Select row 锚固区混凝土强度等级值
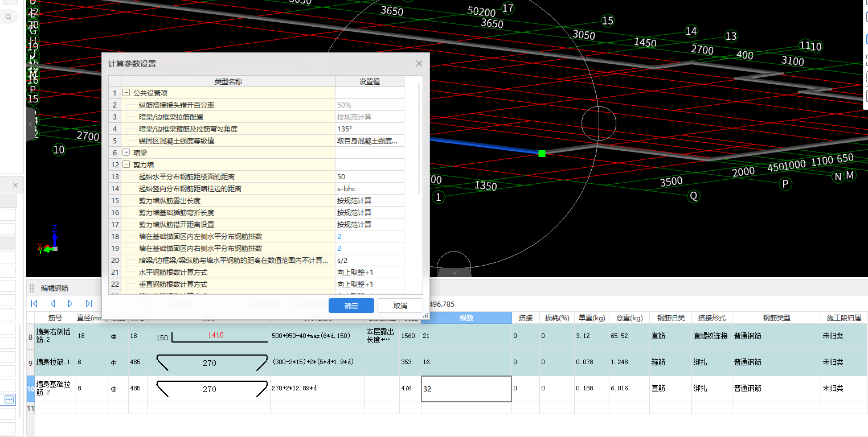The image size is (868, 437). (x=228, y=141)
